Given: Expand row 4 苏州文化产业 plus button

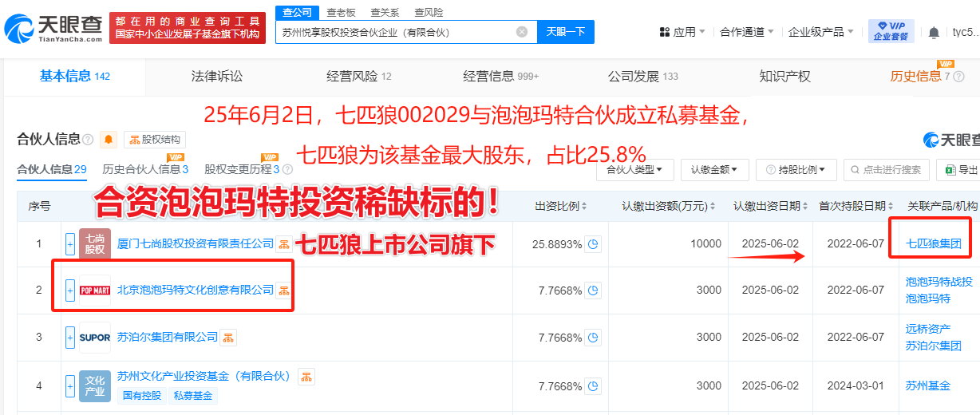Looking at the screenshot, I should pyautogui.click(x=70, y=386).
